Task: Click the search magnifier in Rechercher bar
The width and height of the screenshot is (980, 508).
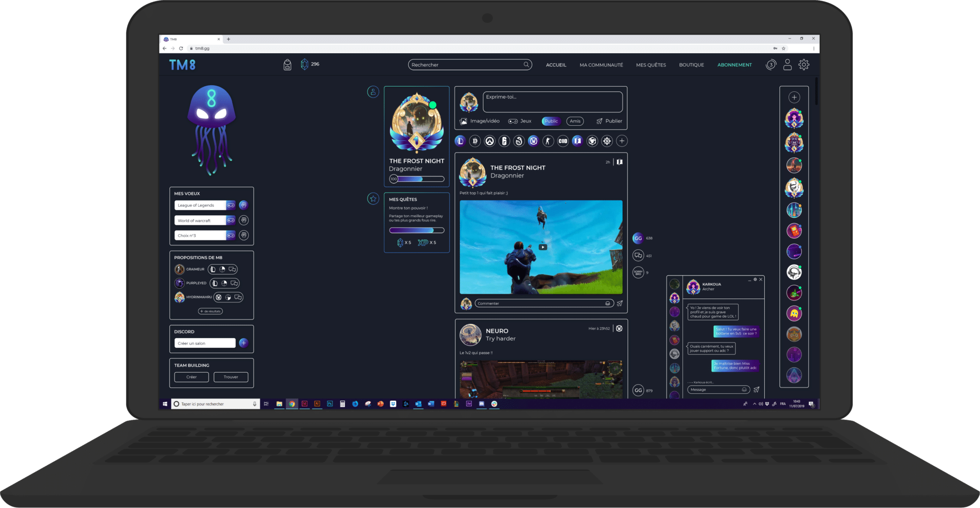Action: pos(526,65)
